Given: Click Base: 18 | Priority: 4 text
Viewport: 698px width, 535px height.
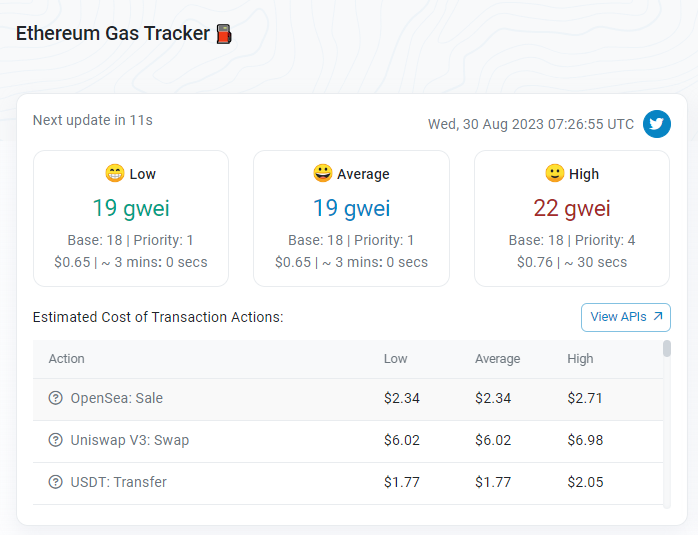Looking at the screenshot, I should pyautogui.click(x=572, y=240).
